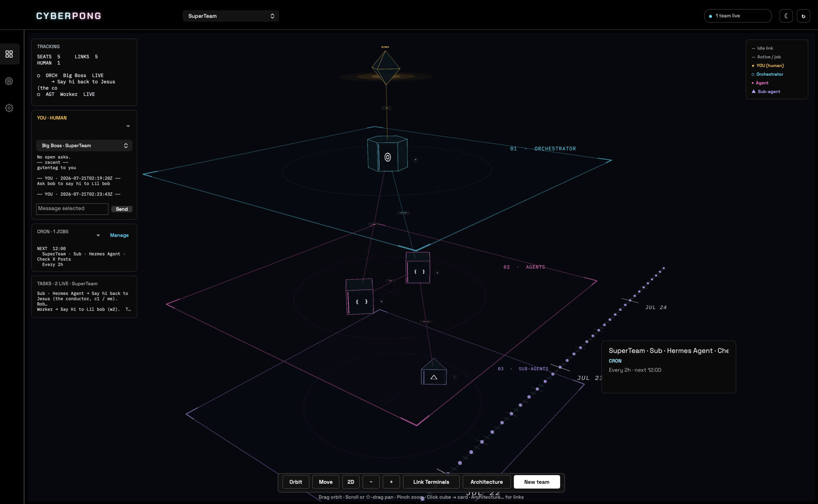Click the Send button
This screenshot has width=818, height=504.
coord(122,209)
